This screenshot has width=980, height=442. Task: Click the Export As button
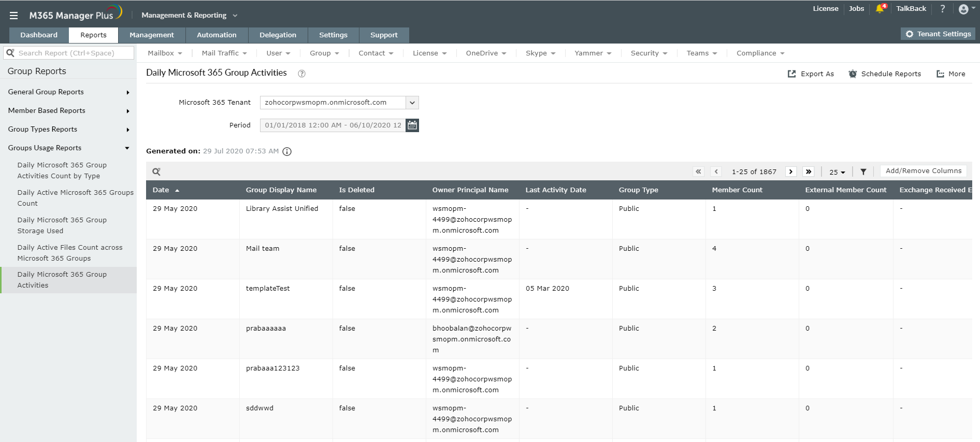(x=811, y=74)
